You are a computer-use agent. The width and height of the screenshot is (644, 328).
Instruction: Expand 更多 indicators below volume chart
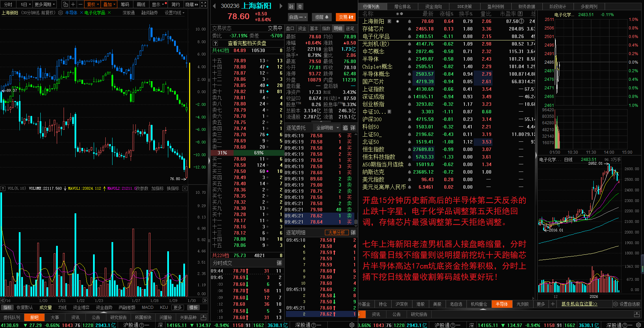178,307
